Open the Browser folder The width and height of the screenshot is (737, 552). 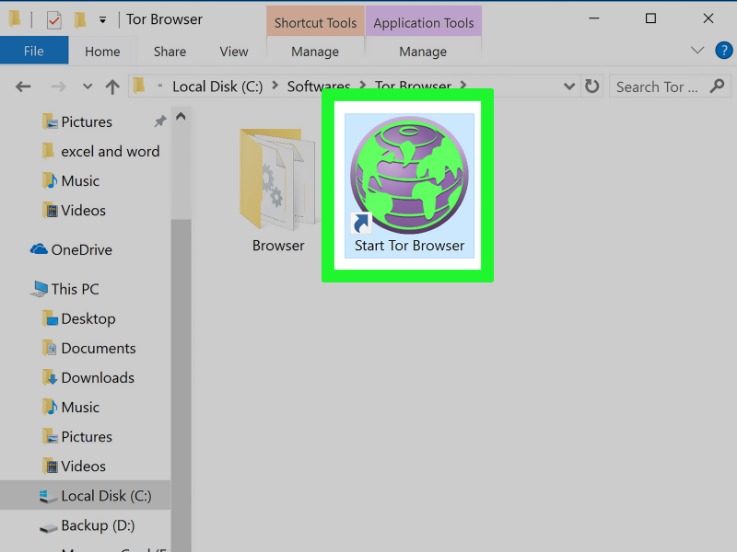pos(278,190)
